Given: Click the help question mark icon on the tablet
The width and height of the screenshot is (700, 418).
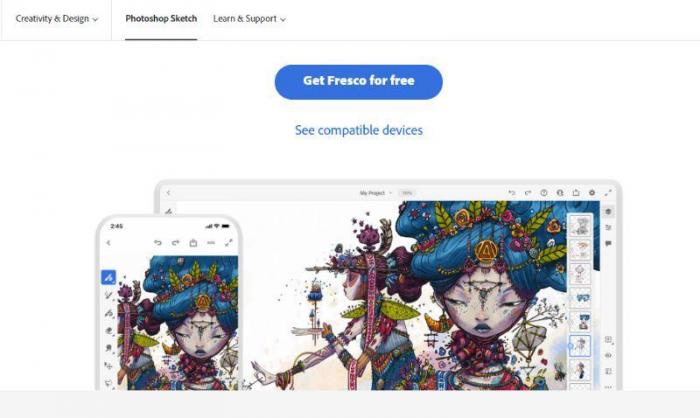Looking at the screenshot, I should point(544,192).
